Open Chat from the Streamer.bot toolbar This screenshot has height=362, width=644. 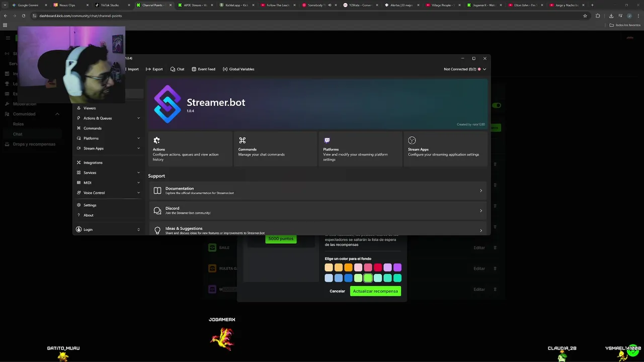click(x=177, y=69)
